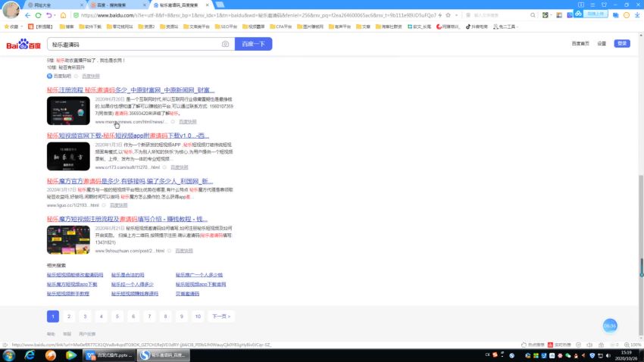Click the 百度贴吧 source label
Viewport: 644px width, 362px height.
pos(59,76)
